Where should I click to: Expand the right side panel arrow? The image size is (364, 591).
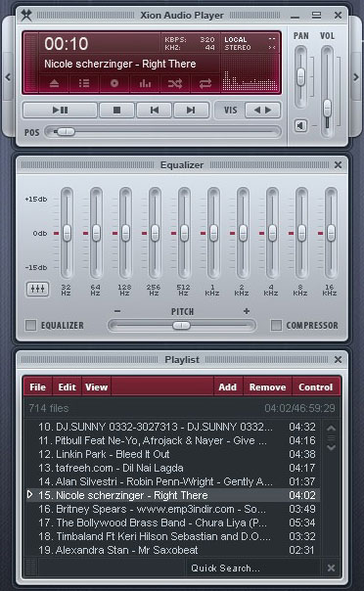(x=356, y=77)
